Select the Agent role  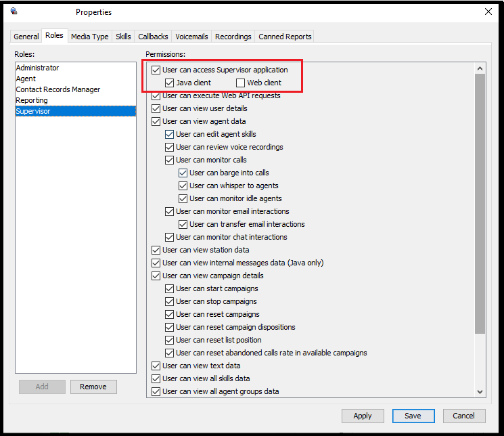pyautogui.click(x=76, y=79)
